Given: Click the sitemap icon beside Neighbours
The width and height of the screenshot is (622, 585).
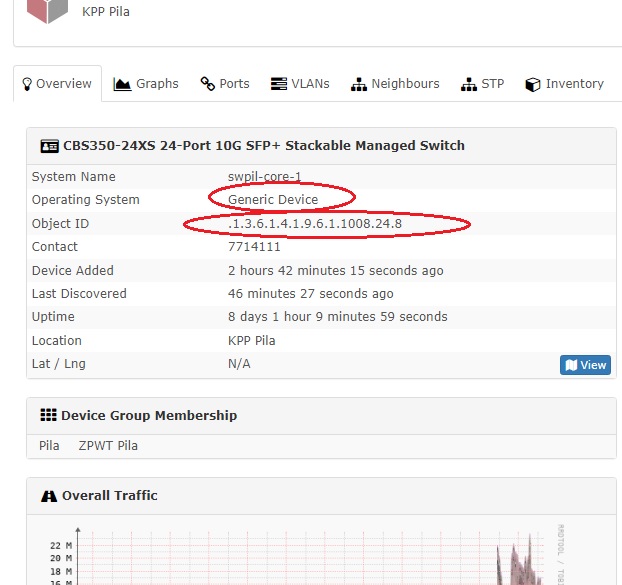Looking at the screenshot, I should (359, 84).
